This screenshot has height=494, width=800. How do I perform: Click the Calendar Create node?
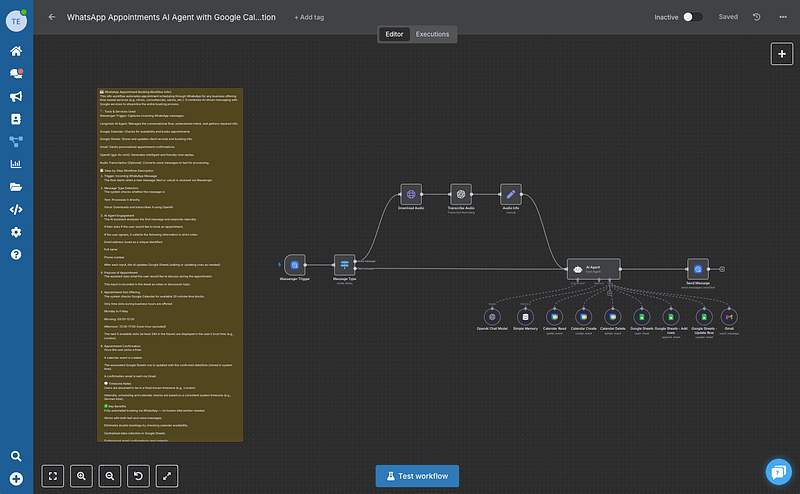point(584,316)
